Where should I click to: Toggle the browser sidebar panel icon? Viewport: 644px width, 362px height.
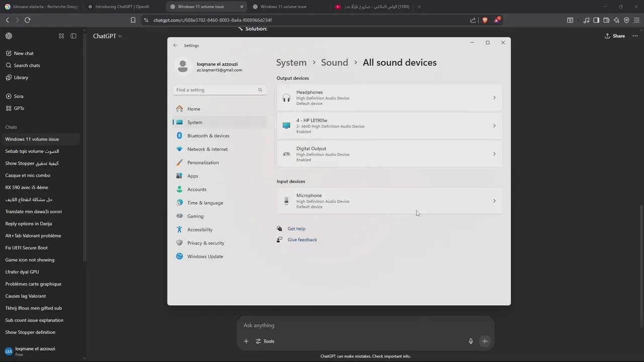[596, 20]
